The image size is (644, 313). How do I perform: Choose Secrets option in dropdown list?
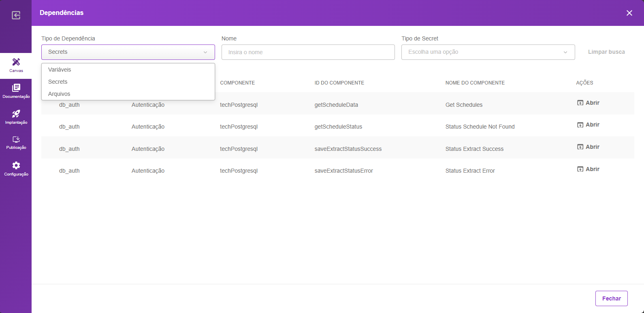58,82
